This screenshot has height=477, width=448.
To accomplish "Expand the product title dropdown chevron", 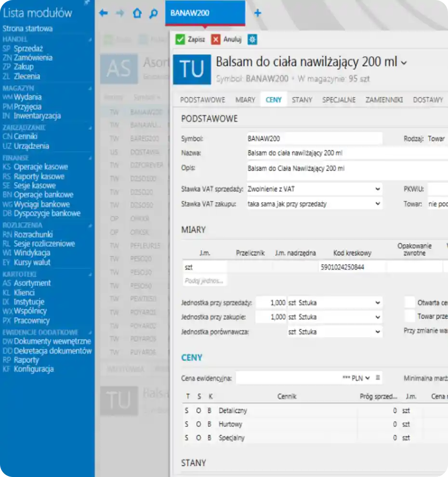I will (x=404, y=63).
